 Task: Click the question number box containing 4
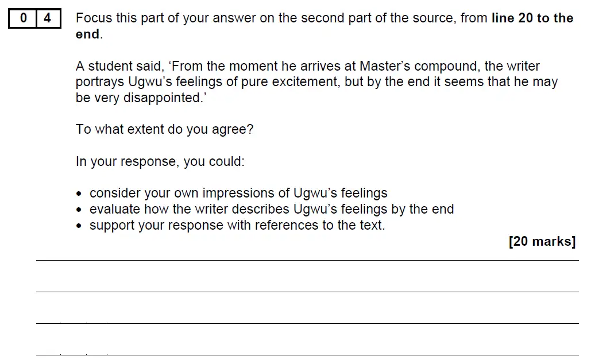(48, 18)
